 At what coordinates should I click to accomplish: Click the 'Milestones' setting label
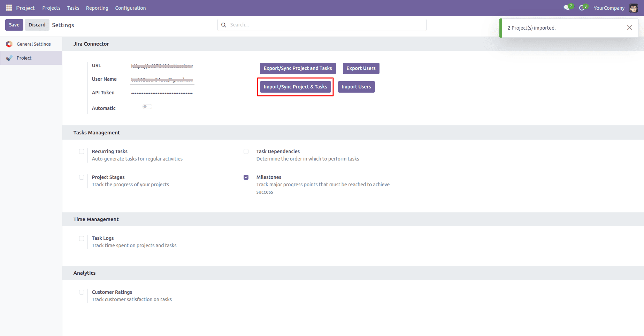click(269, 177)
